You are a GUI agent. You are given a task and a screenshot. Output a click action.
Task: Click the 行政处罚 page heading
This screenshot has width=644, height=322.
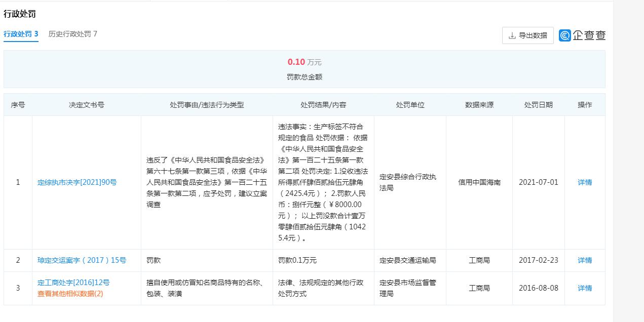coord(18,14)
